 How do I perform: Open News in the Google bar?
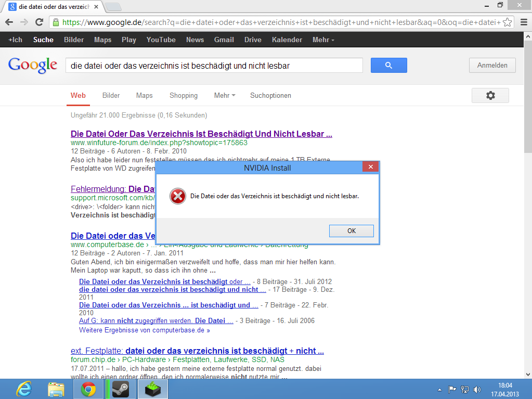194,40
